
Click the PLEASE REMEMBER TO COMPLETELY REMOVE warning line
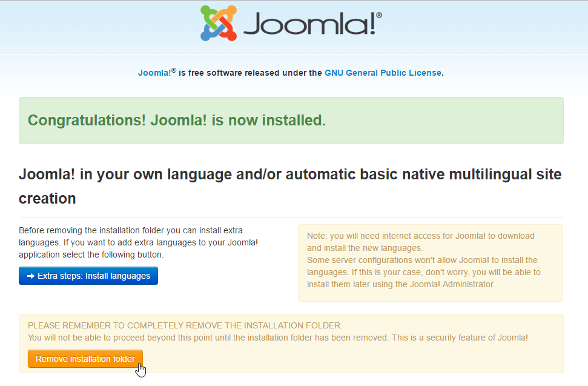[x=185, y=325]
